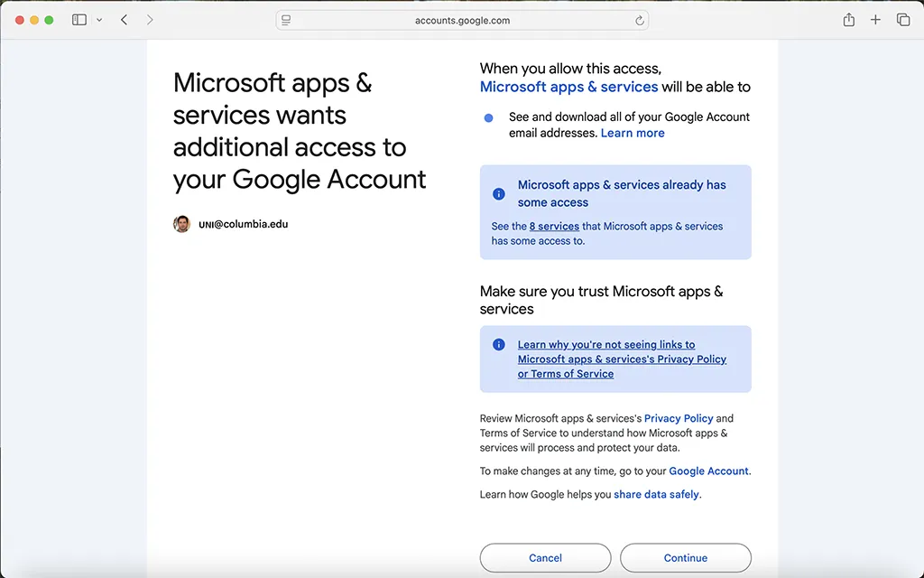Toggle the Safari sidebar icon
The image size is (924, 578).
tap(79, 20)
